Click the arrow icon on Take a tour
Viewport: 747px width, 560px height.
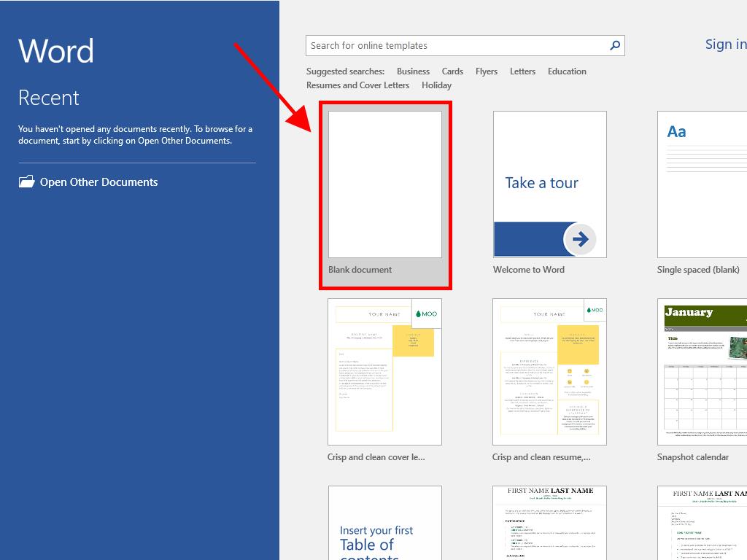click(581, 239)
